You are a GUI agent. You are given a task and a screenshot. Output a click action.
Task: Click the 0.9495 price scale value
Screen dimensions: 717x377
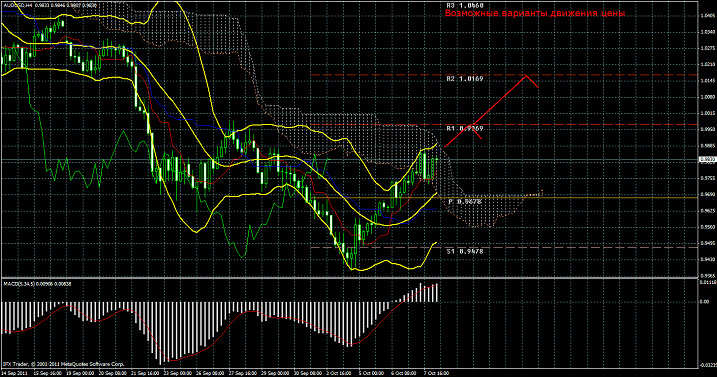[x=708, y=243]
